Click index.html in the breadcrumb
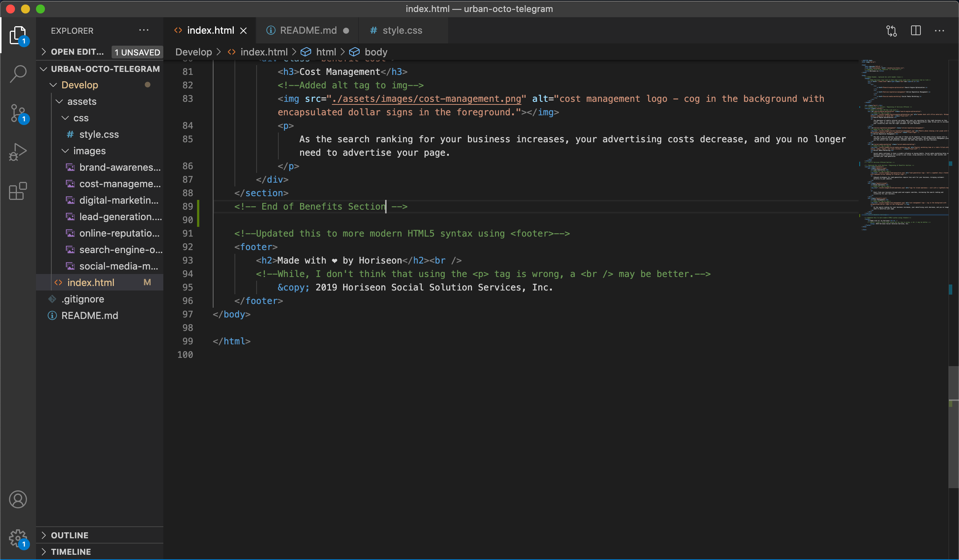Image resolution: width=959 pixels, height=560 pixels. pos(264,52)
